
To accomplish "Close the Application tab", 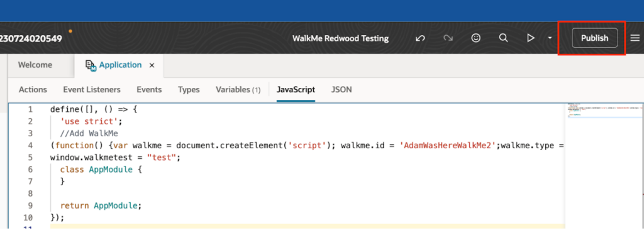I will (152, 65).
